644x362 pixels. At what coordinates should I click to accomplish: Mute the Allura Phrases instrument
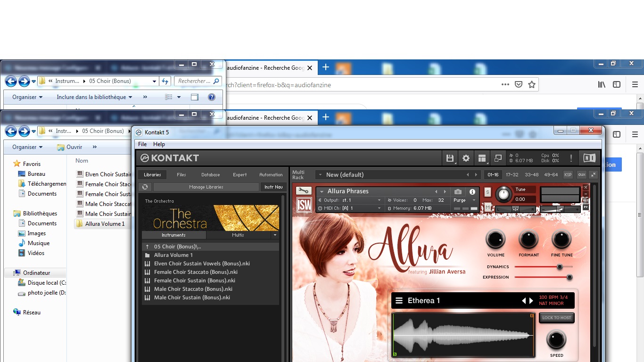(487, 207)
